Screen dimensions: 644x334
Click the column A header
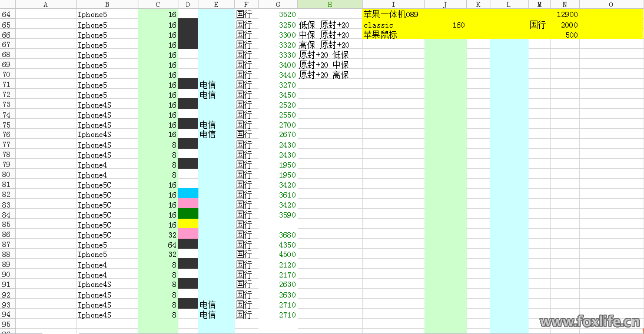pyautogui.click(x=46, y=4)
